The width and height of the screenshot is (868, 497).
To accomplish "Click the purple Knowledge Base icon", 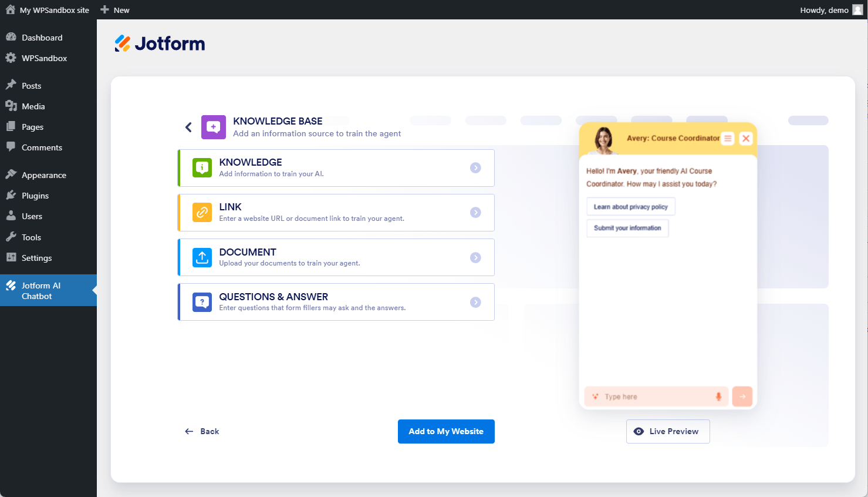I will tap(214, 127).
